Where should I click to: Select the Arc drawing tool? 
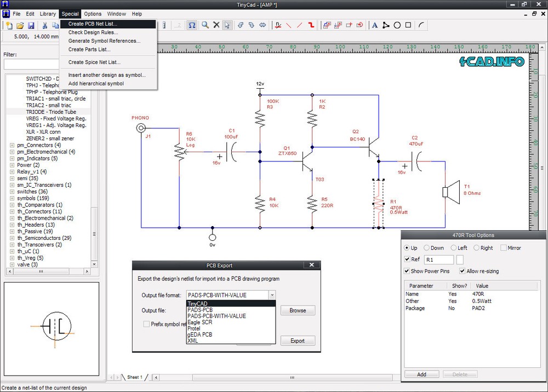click(420, 25)
